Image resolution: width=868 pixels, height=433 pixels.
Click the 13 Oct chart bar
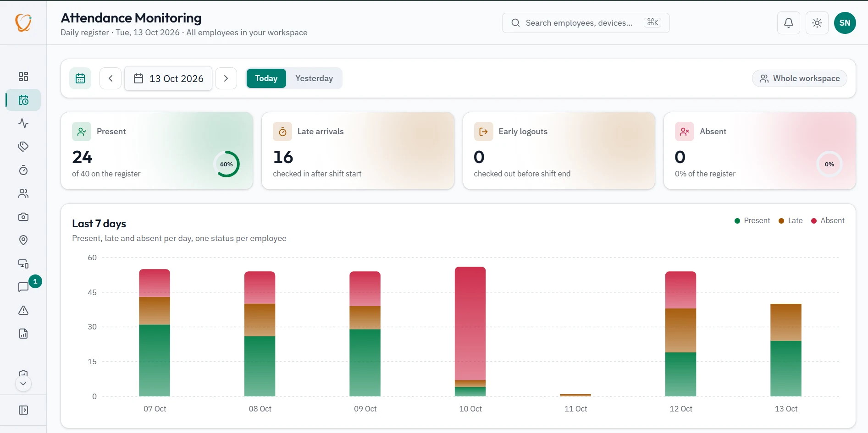pos(786,350)
